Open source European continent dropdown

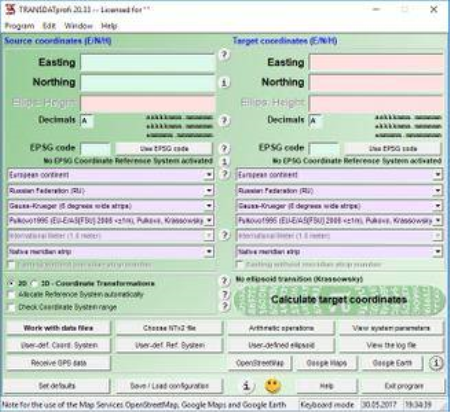coord(111,175)
